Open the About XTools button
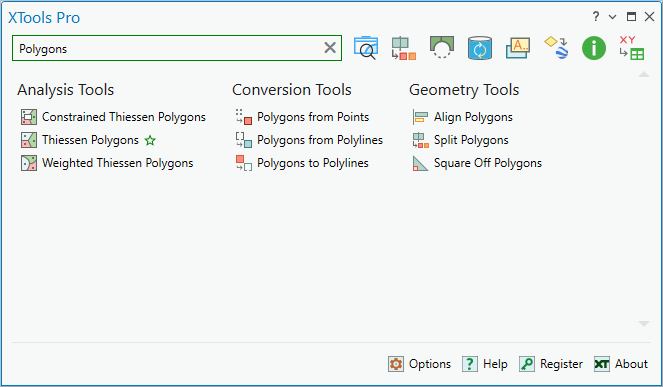Image resolution: width=663 pixels, height=387 pixels. pos(621,364)
